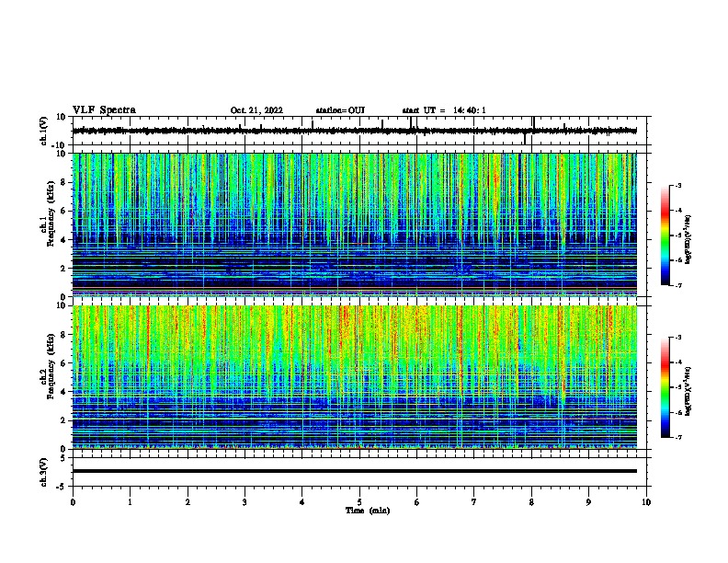Click the ch.1 voltage waveform trace

click(354, 131)
